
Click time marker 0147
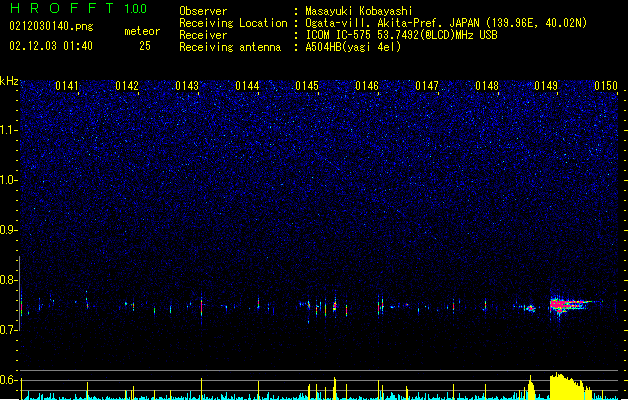427,86
